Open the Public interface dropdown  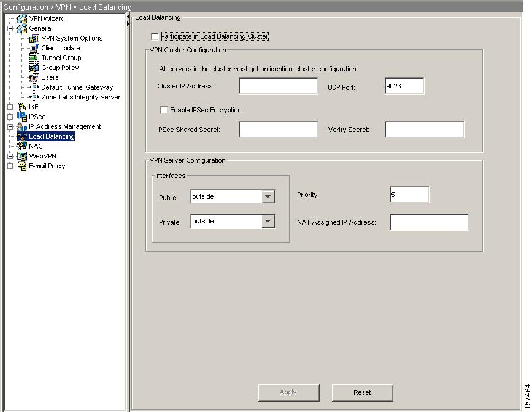point(268,197)
